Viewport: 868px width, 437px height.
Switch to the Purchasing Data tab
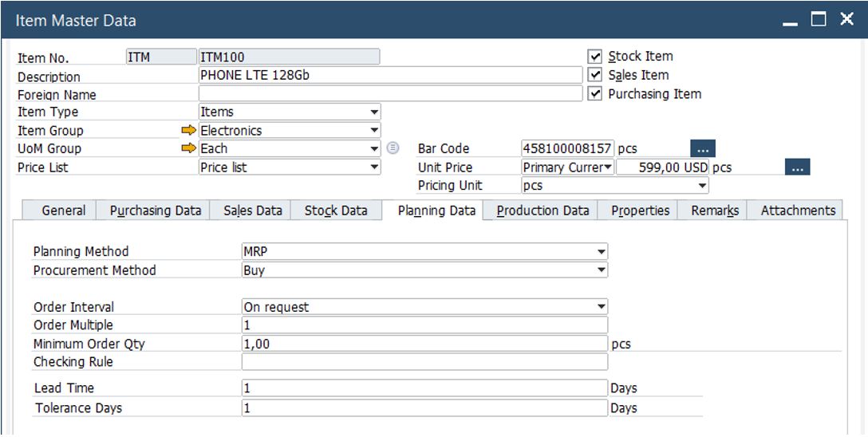pyautogui.click(x=155, y=211)
